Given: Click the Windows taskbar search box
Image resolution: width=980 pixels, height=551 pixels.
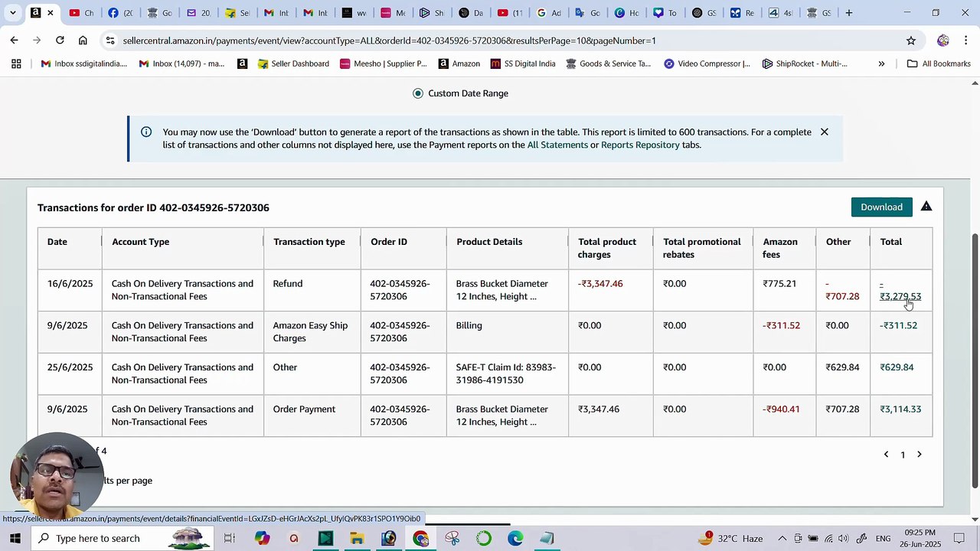Looking at the screenshot, I should coord(122,538).
